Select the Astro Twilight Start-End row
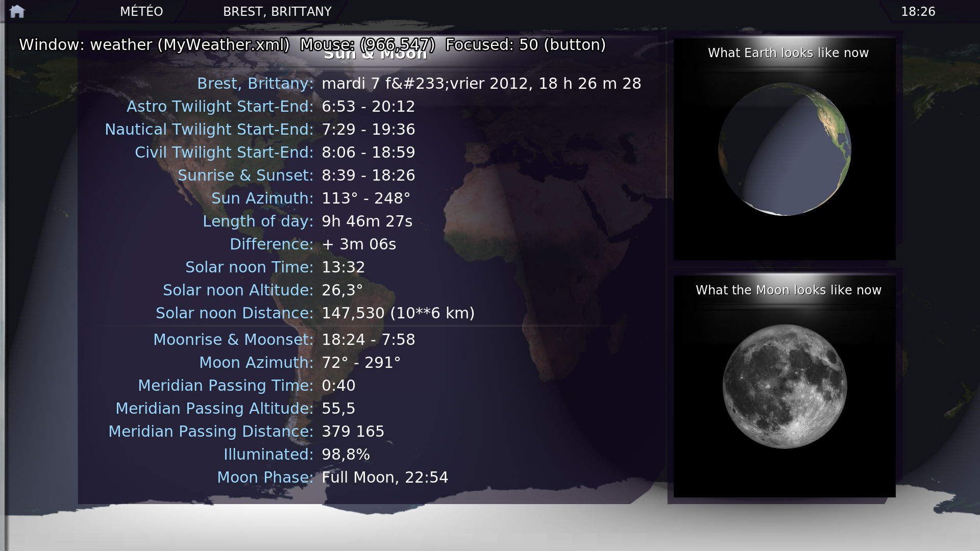 click(x=220, y=107)
